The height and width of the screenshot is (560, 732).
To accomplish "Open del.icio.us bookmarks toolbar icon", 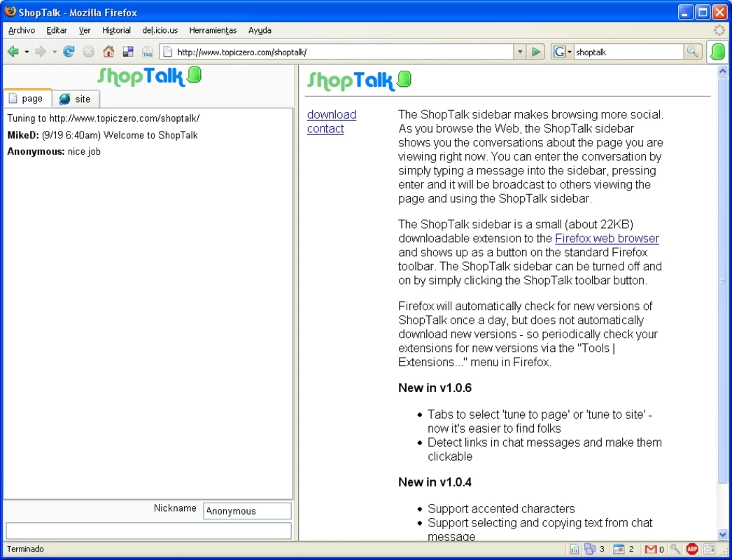I will (128, 51).
